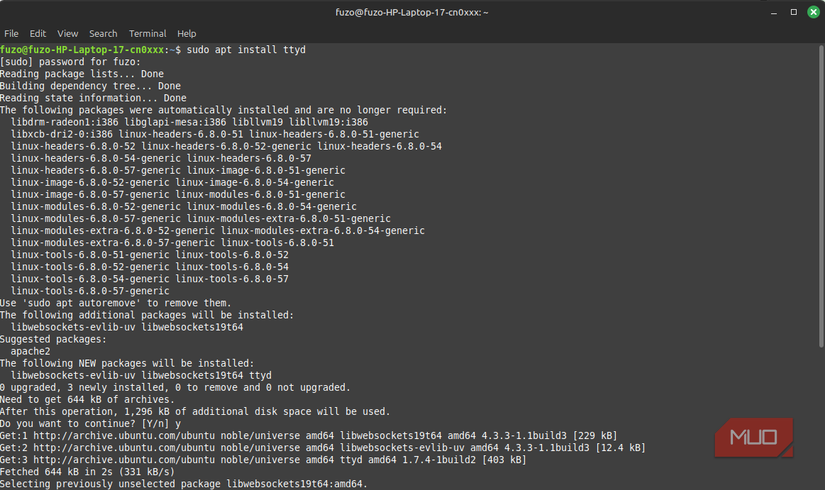Maximize the terminal window

(x=793, y=12)
